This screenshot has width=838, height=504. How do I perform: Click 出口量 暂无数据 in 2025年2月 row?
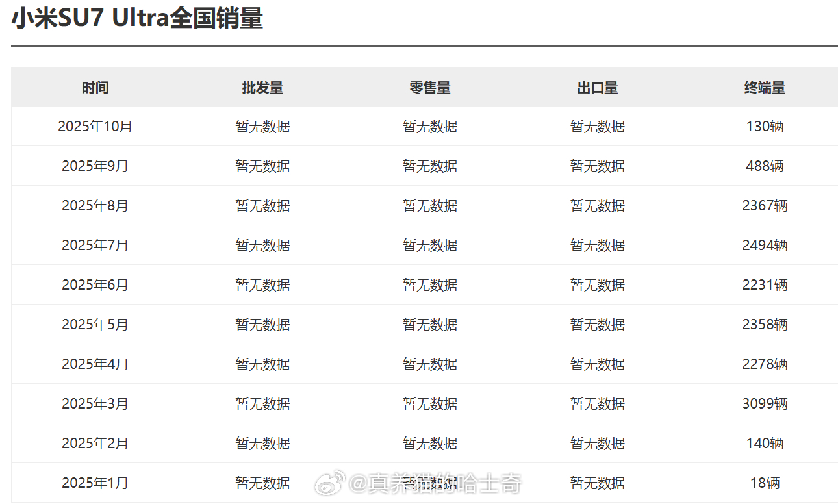click(x=598, y=444)
